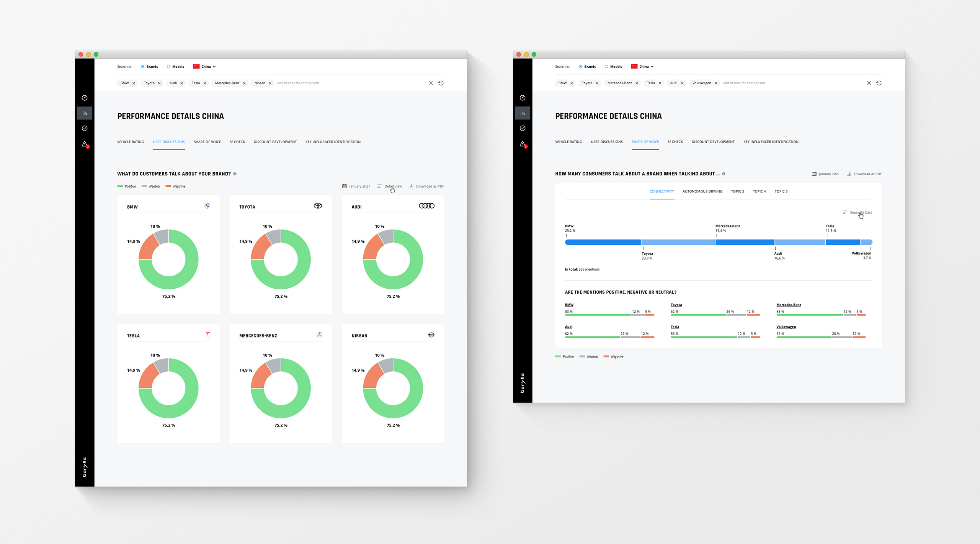Remove Toyota tag in left window
This screenshot has width=980, height=544.
(159, 83)
